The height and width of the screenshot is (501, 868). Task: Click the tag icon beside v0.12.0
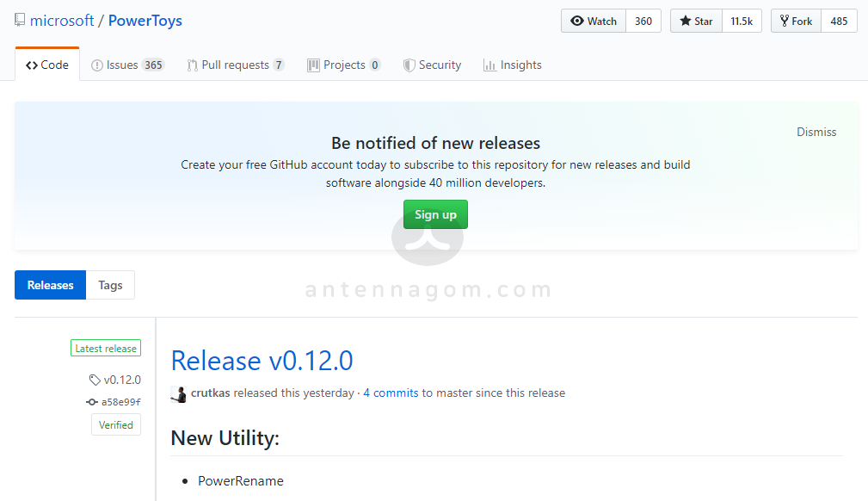(x=95, y=380)
